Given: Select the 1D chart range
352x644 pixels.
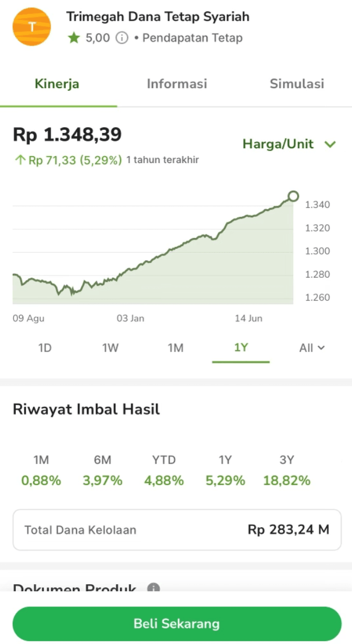Looking at the screenshot, I should tap(45, 348).
